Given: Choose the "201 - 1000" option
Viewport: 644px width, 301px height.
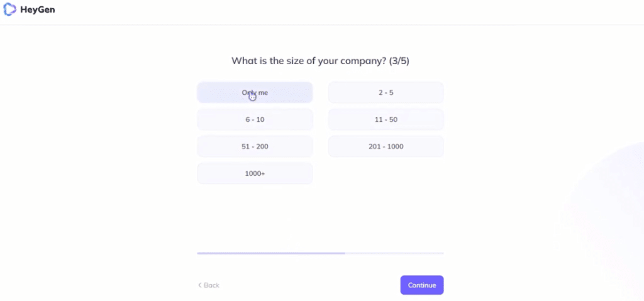Looking at the screenshot, I should coord(386,146).
